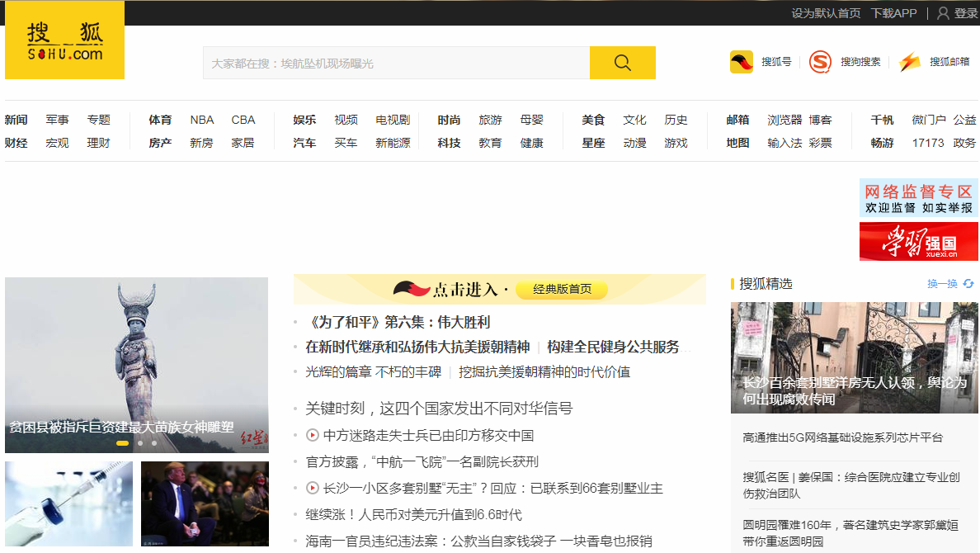Viewport: 980px width, 553px height.
Task: Open the 美食 channel
Action: click(593, 120)
